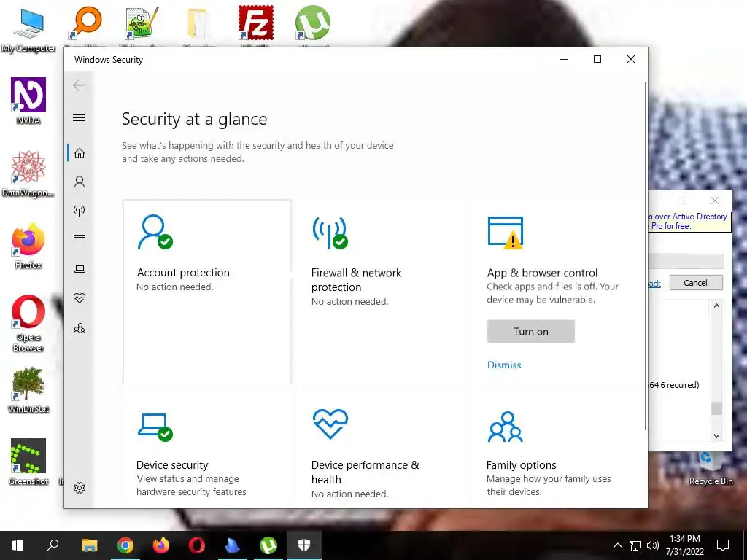Open the Device security tile icon
This screenshot has height=560, width=747.
pos(155,427)
